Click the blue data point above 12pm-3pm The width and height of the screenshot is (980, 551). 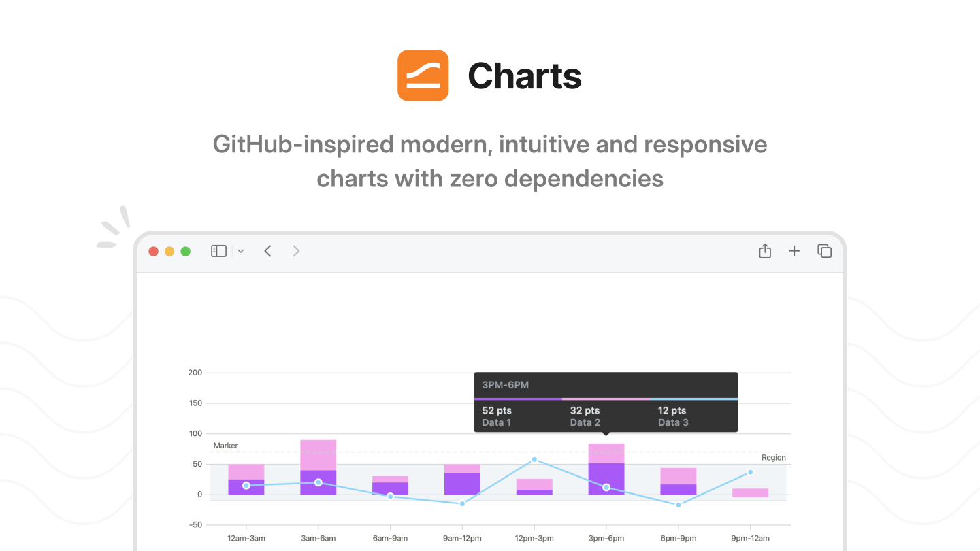[534, 459]
